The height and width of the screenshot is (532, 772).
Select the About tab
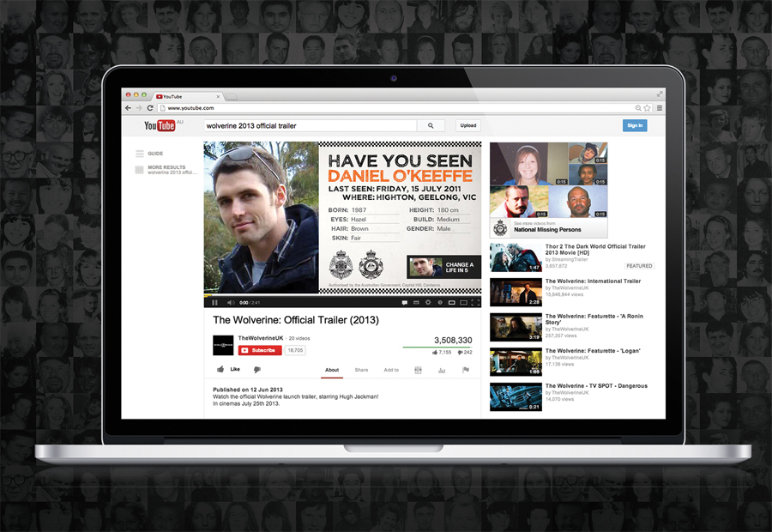pos(332,370)
